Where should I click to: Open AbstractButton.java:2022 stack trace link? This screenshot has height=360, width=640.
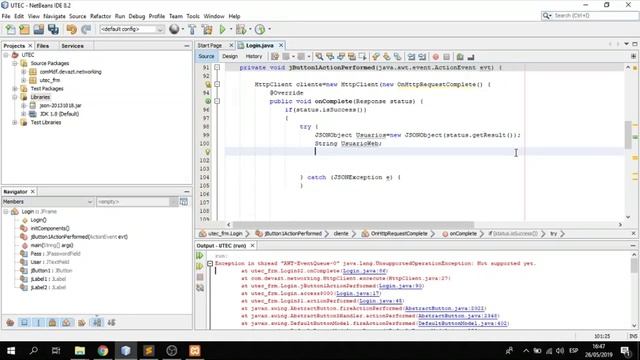[444, 309]
